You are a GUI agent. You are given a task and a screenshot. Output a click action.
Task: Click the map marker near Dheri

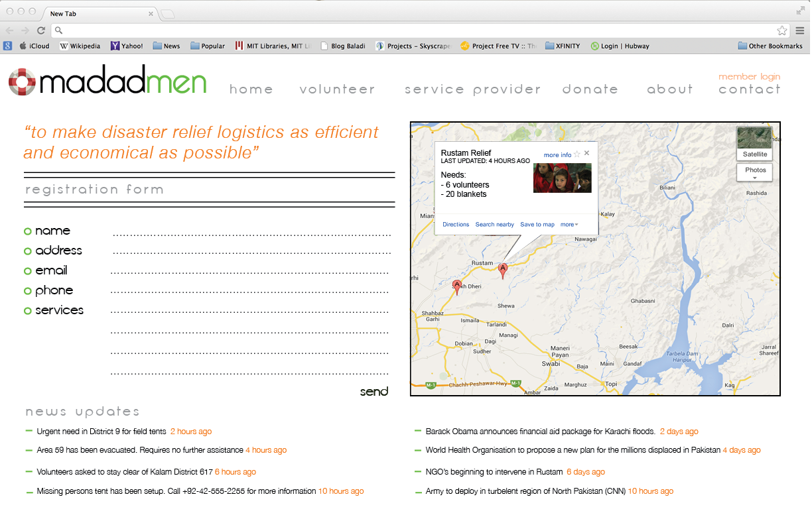tap(456, 287)
